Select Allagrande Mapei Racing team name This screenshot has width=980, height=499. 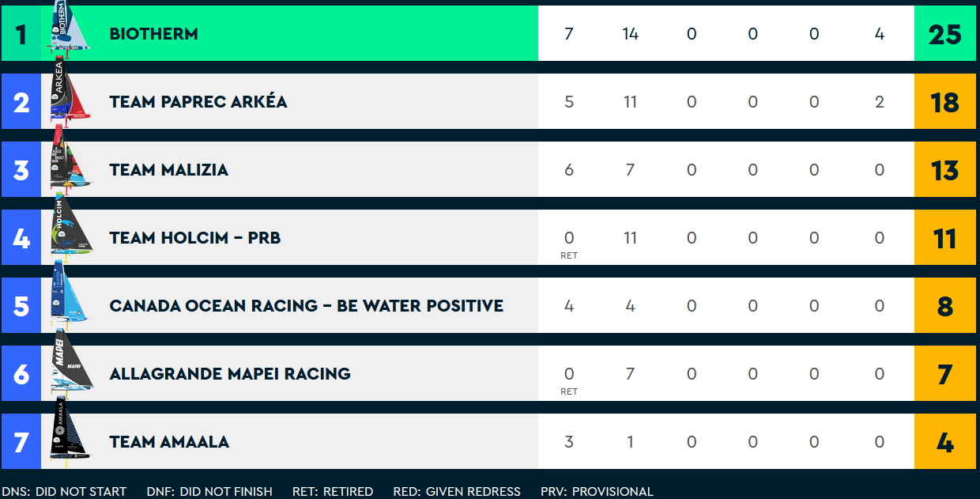230,374
